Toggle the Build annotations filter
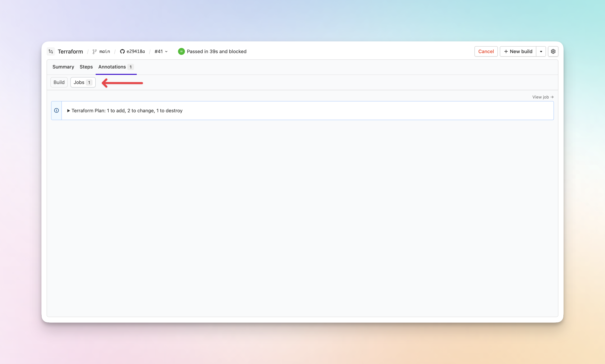Screen dimensions: 605x364 click(59, 82)
